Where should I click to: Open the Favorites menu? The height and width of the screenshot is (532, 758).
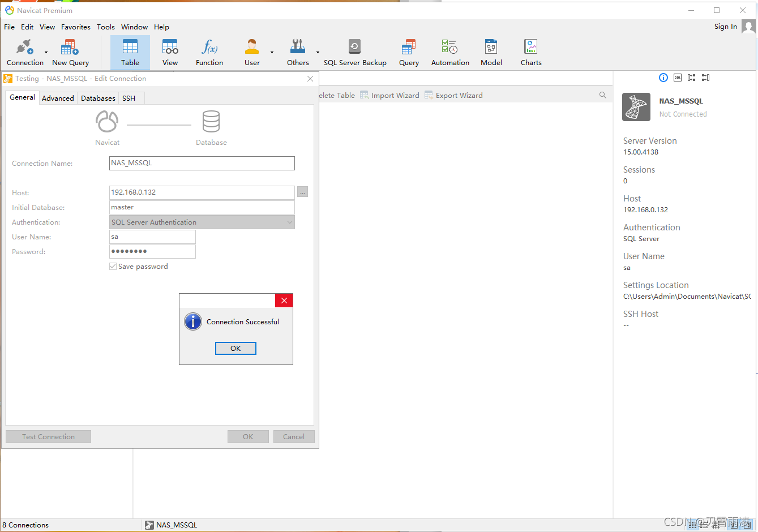76,27
